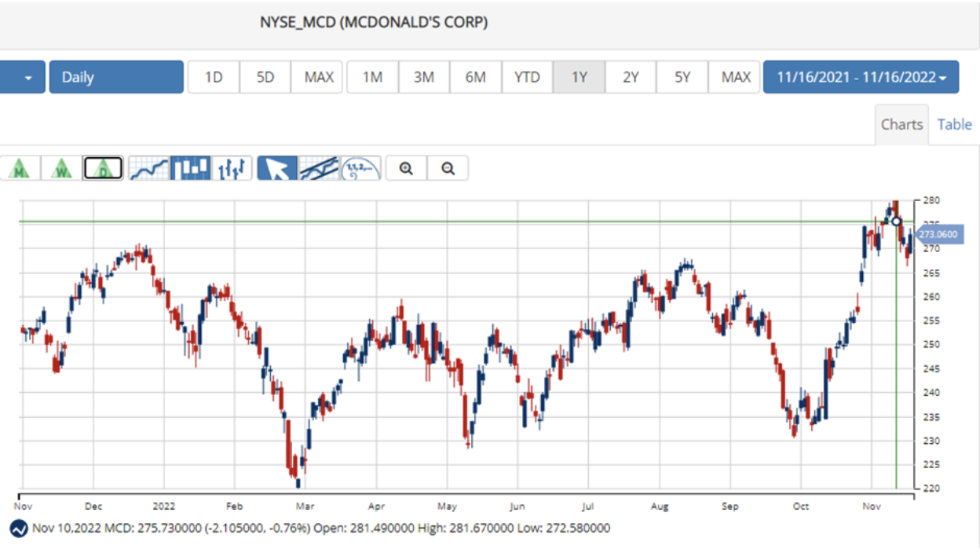Choose the 3M time range
980x553 pixels.
point(424,77)
